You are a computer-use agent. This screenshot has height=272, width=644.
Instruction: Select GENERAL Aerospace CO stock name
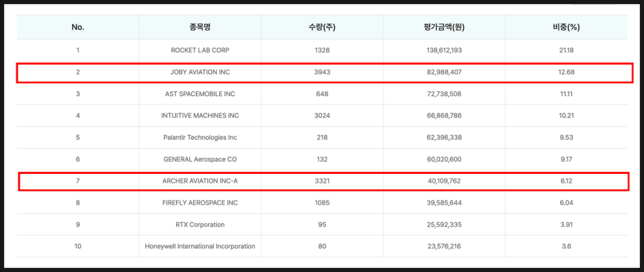tap(200, 159)
